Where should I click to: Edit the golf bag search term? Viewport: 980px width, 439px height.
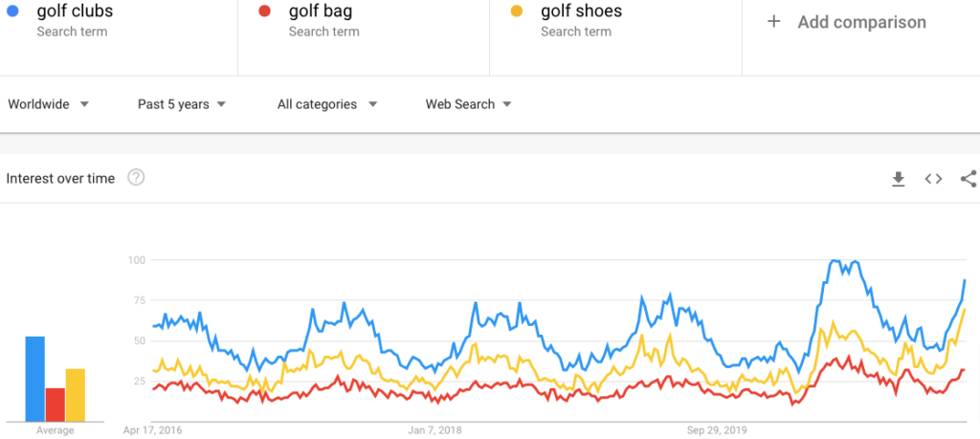pyautogui.click(x=321, y=11)
